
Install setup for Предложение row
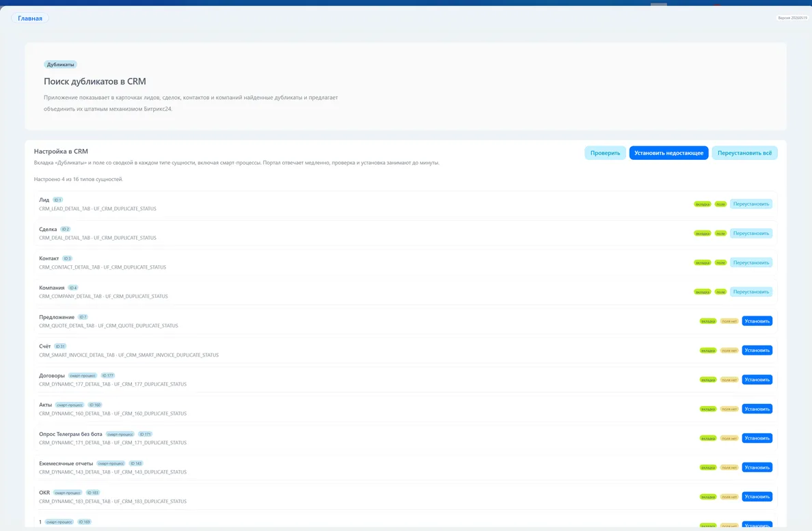(x=757, y=321)
